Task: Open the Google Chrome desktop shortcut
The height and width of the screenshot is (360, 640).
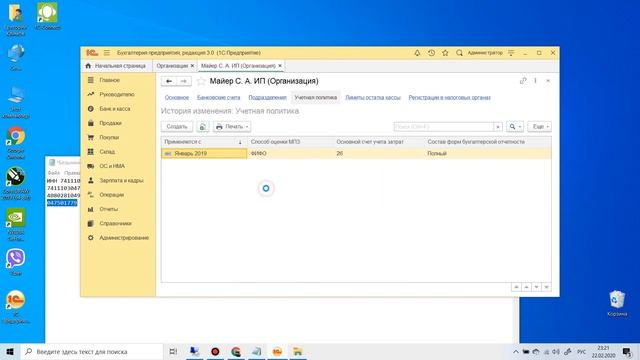Action: (x=16, y=143)
